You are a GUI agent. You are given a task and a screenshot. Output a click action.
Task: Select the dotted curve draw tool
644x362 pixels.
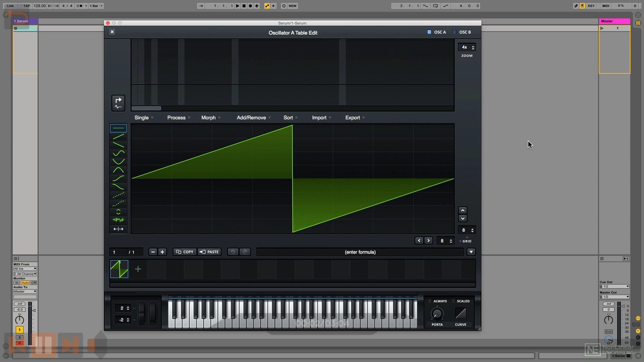click(x=118, y=203)
